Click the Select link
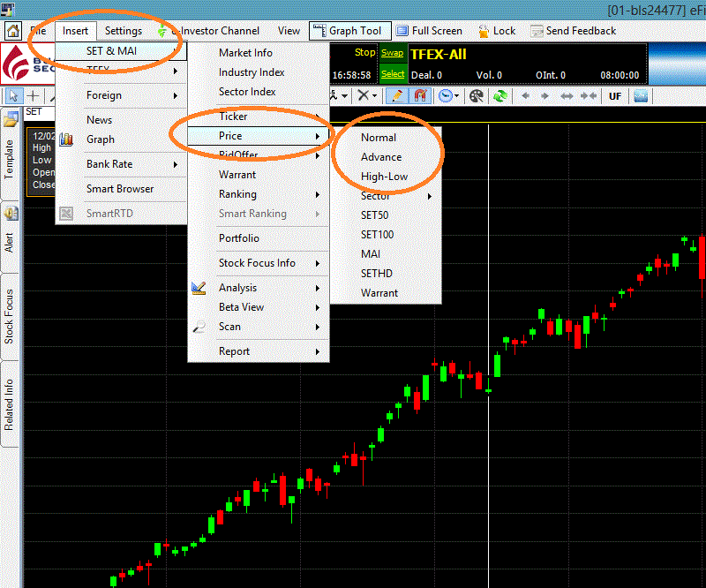The image size is (706, 588). pos(393,74)
